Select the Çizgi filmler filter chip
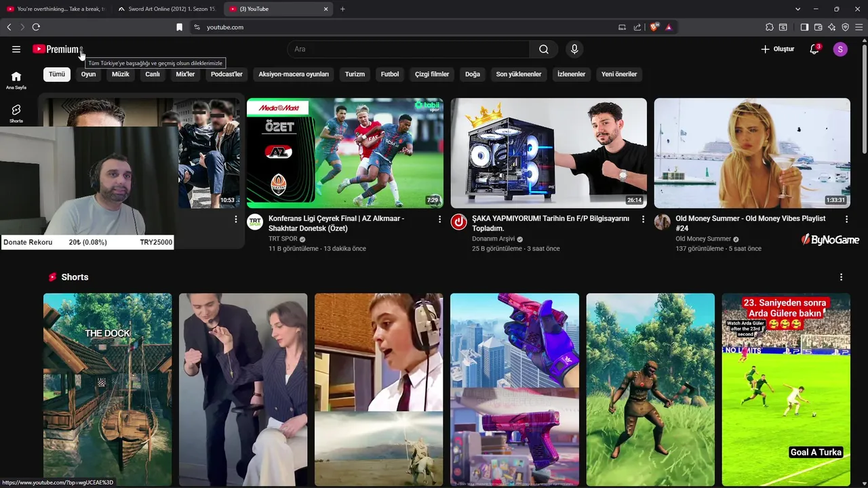This screenshot has height=488, width=868. (x=432, y=74)
